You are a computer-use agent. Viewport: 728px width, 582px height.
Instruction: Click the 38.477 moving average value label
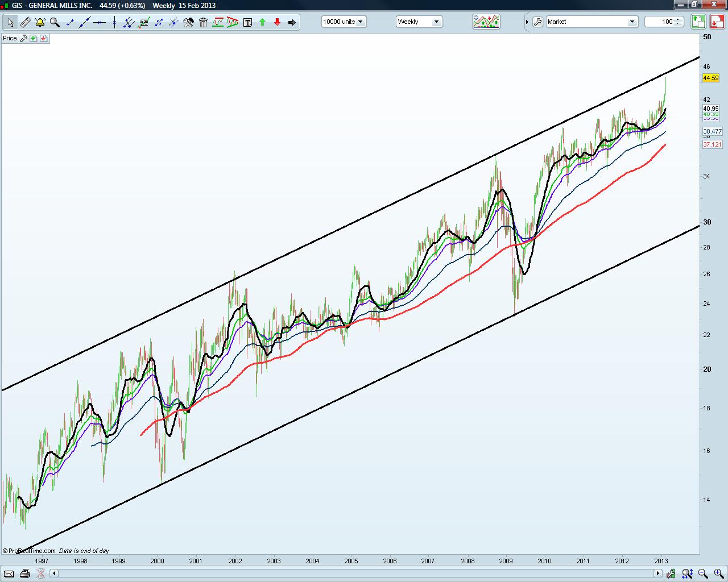[x=713, y=131]
